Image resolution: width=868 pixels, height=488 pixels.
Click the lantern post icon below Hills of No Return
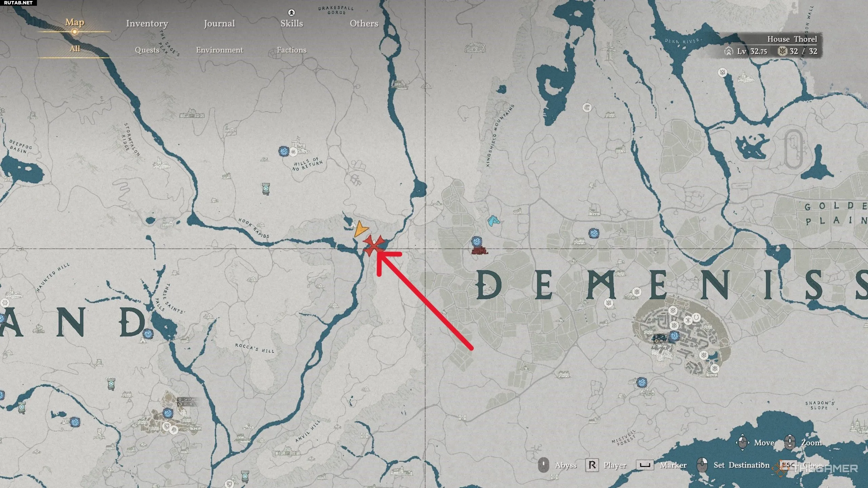pos(266,188)
